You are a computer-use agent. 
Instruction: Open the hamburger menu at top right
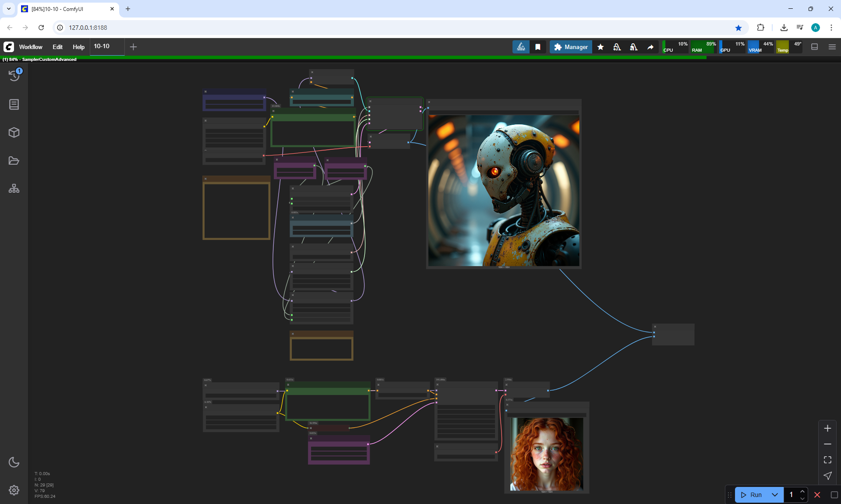pos(832,47)
